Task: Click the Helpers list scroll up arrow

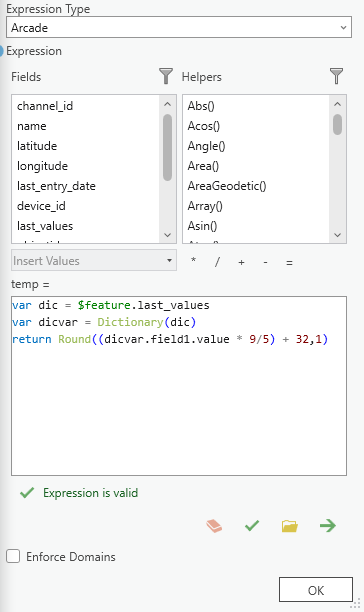Action: 337,104
